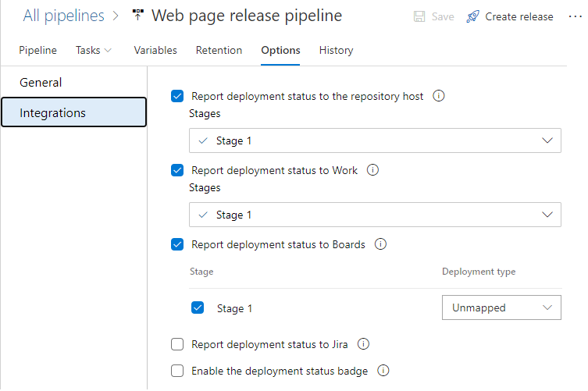Image resolution: width=588 pixels, height=391 pixels.
Task: Select the Options tab
Action: [280, 50]
